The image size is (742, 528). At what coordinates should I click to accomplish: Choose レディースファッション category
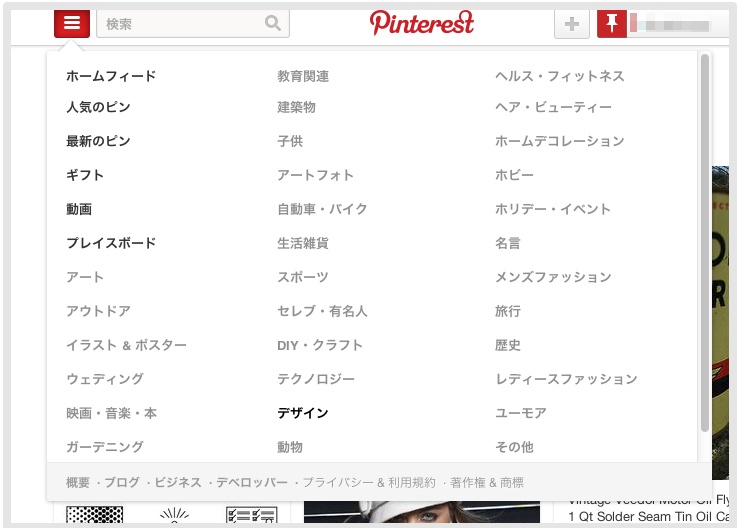[566, 379]
